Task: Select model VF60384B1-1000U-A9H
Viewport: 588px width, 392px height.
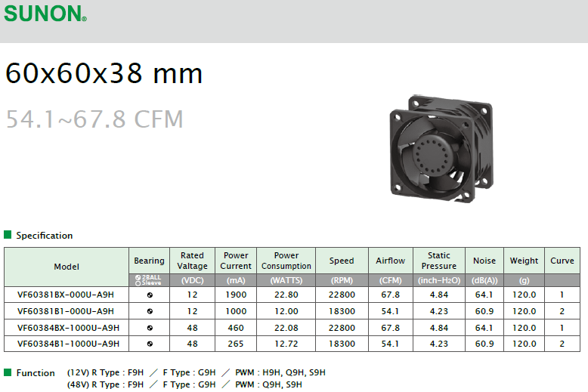Action: (x=68, y=344)
